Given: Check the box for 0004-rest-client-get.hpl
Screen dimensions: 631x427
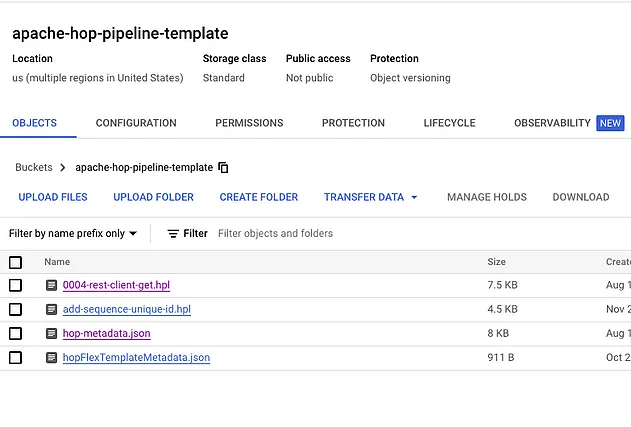Looking at the screenshot, I should pos(15,286).
